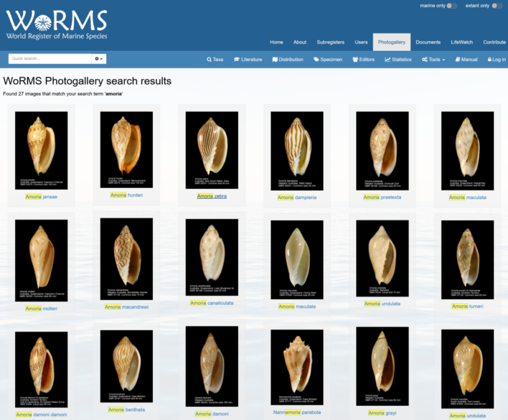Switch to the Photogallery tab
The height and width of the screenshot is (420, 508).
click(x=391, y=42)
